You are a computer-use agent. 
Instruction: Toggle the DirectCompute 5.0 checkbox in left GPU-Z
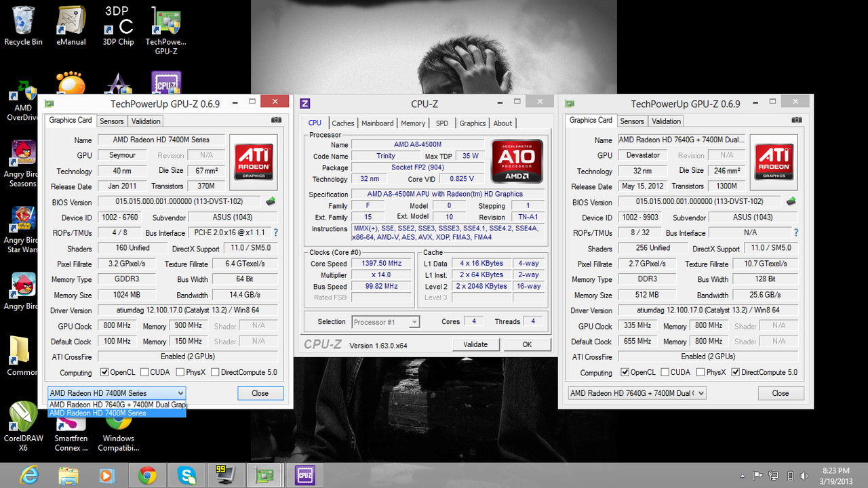click(215, 372)
